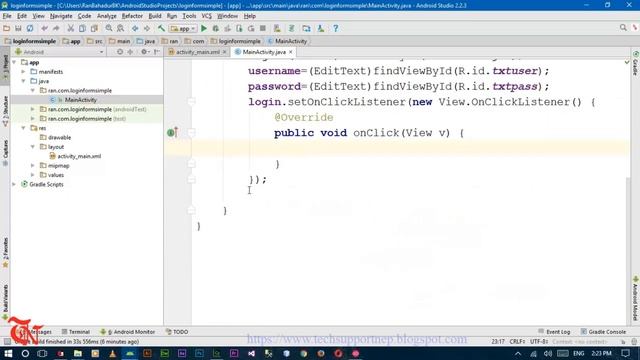Open the Refactor menu

pos(132,16)
